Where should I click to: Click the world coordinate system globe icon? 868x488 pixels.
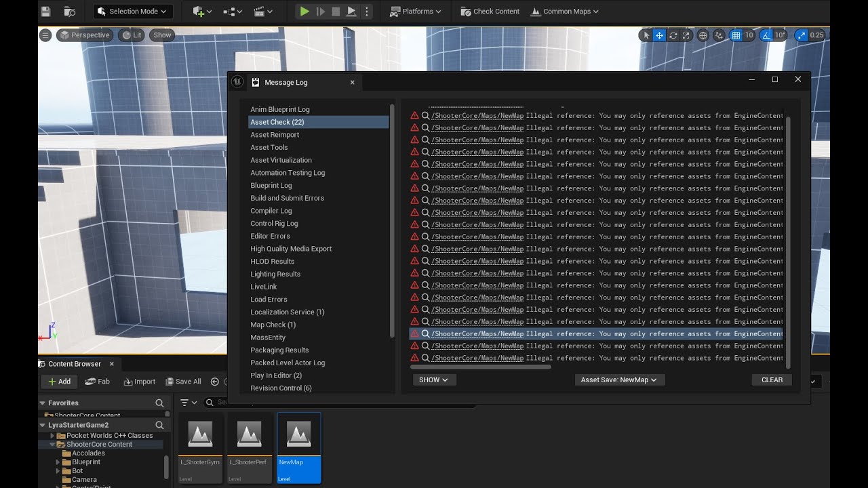703,35
